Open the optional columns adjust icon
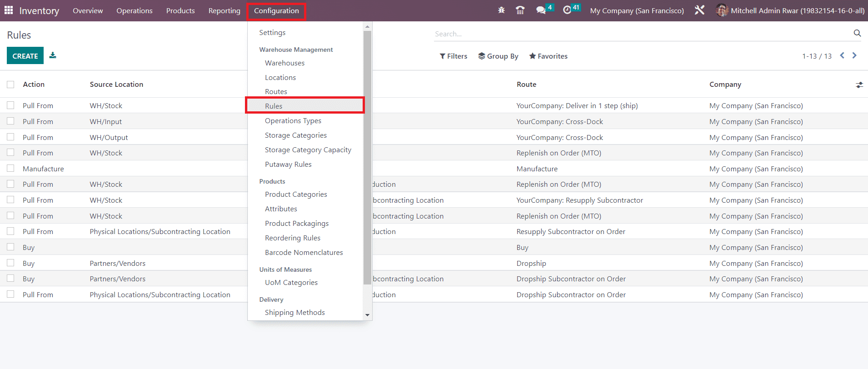 (x=859, y=85)
